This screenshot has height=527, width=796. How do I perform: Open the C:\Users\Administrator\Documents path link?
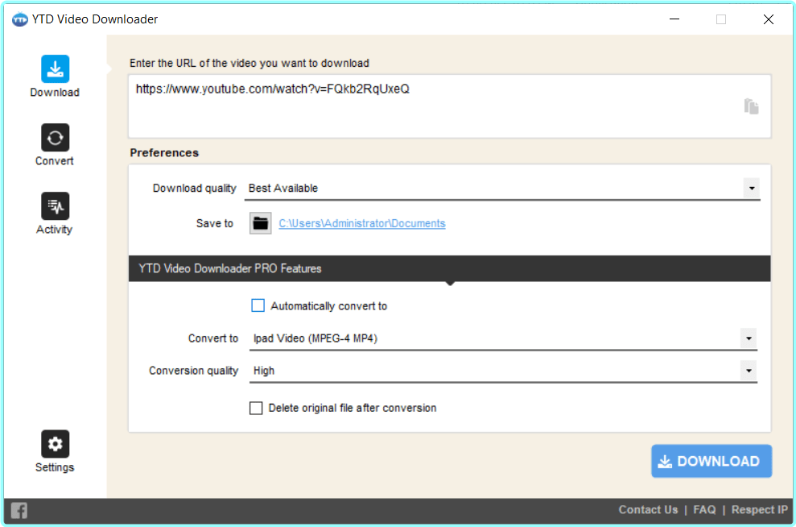click(362, 223)
